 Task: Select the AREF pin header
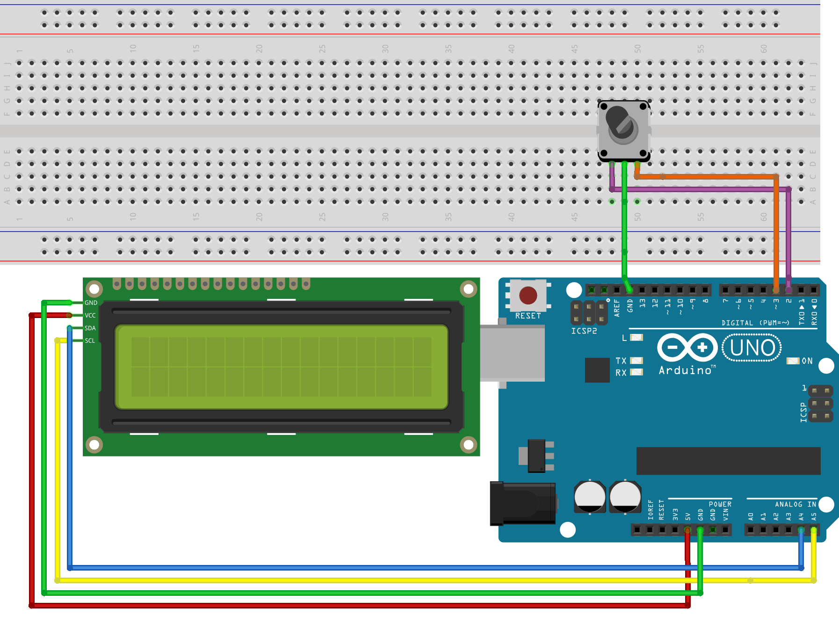point(617,289)
